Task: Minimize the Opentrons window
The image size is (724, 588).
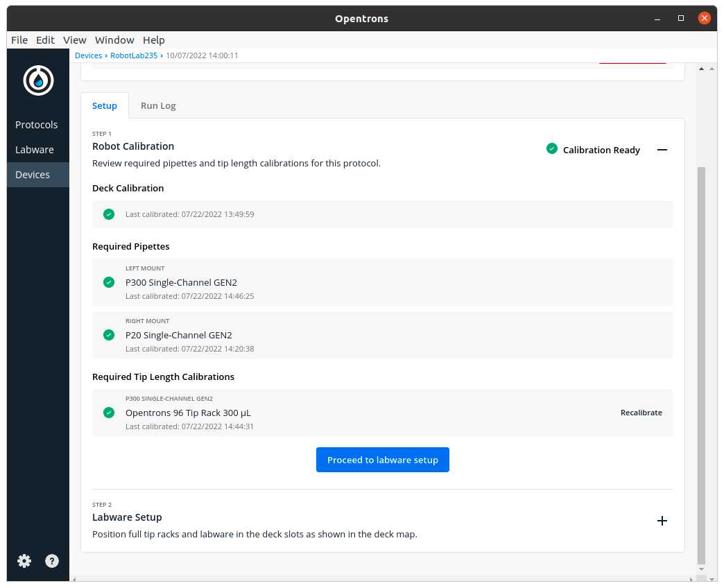Action: tap(657, 19)
